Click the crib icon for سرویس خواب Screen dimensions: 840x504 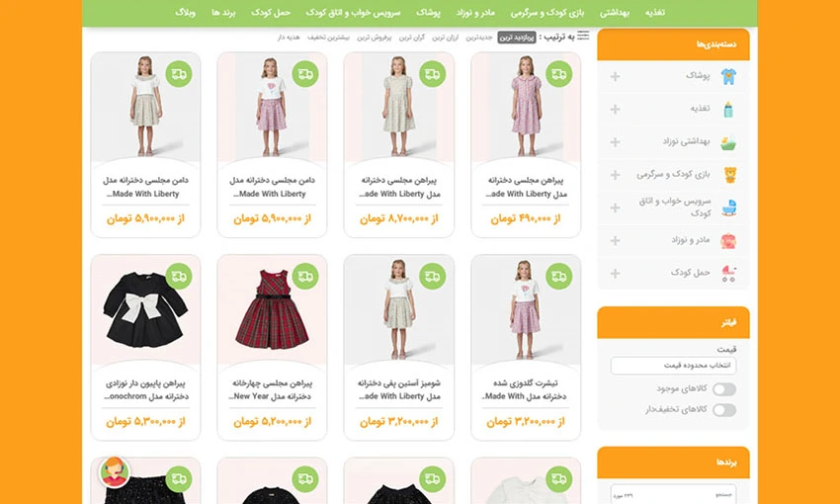[728, 208]
